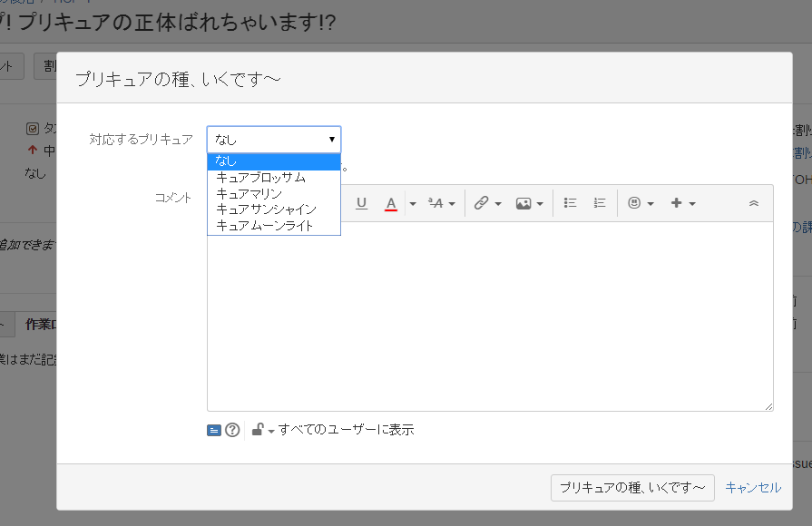Create a bulleted list
Screen dimensions: 812x526
pos(571,202)
